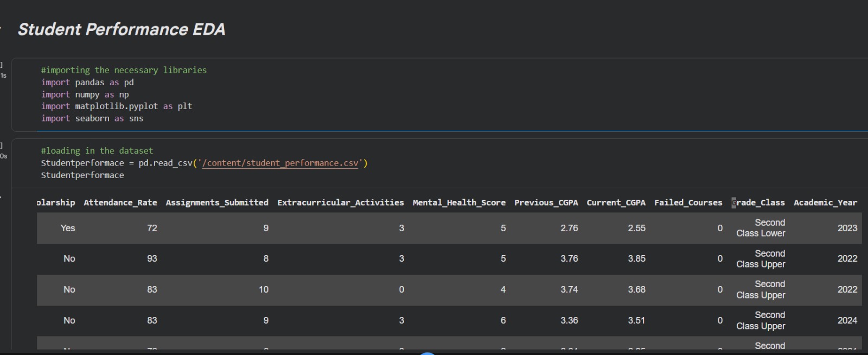Select the Attendance_Rate column header

(120, 202)
